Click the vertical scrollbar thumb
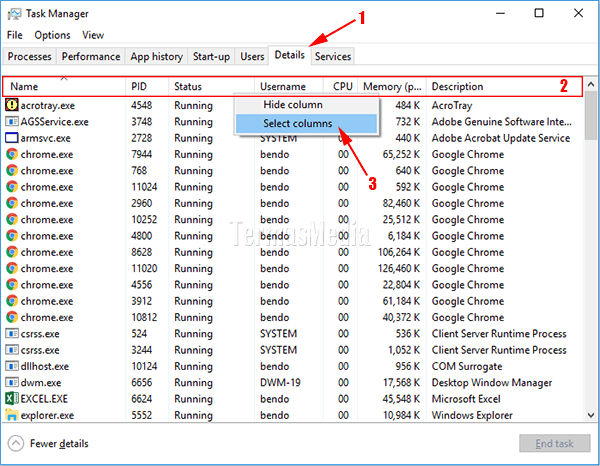The image size is (600, 466). tap(591, 116)
